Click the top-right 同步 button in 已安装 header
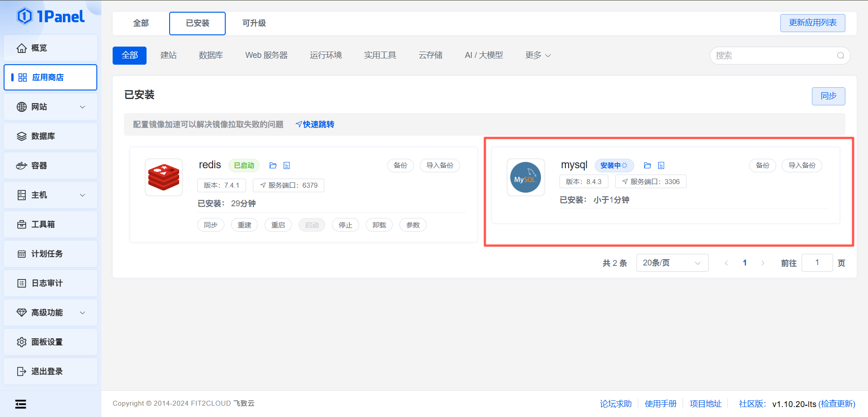Viewport: 868px width, 417px height. pyautogui.click(x=828, y=96)
